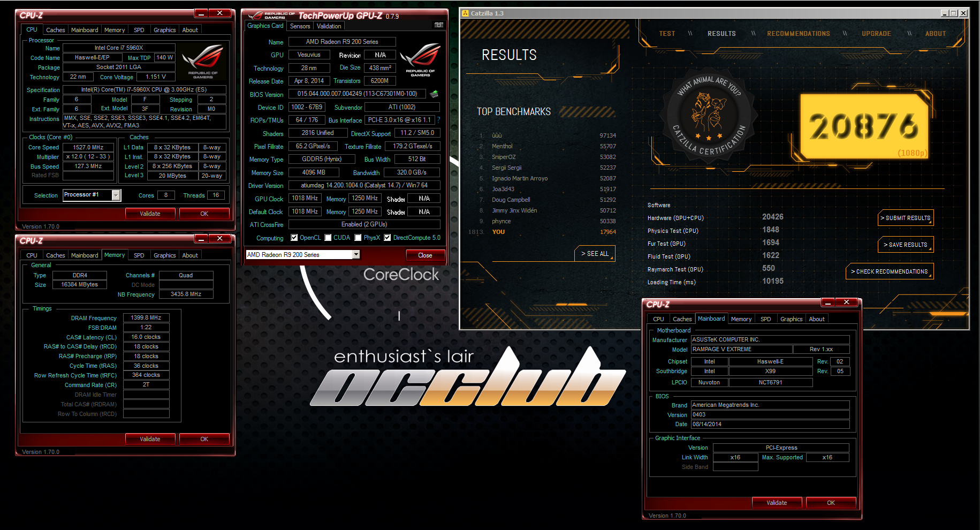Image resolution: width=980 pixels, height=530 pixels.
Task: Click the Core Speed value '1527.0 MHz'
Action: click(x=88, y=147)
